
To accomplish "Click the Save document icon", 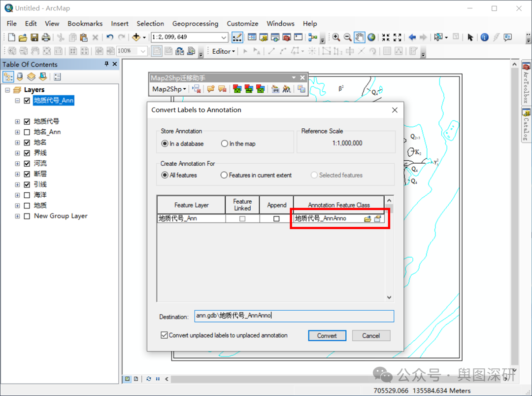I will (34, 37).
